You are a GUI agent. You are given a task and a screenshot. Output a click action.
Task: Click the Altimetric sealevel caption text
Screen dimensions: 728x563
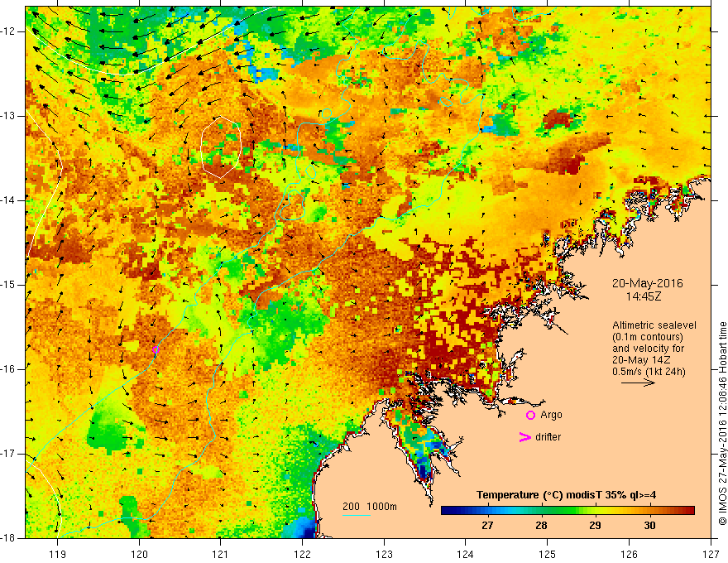pos(654,349)
